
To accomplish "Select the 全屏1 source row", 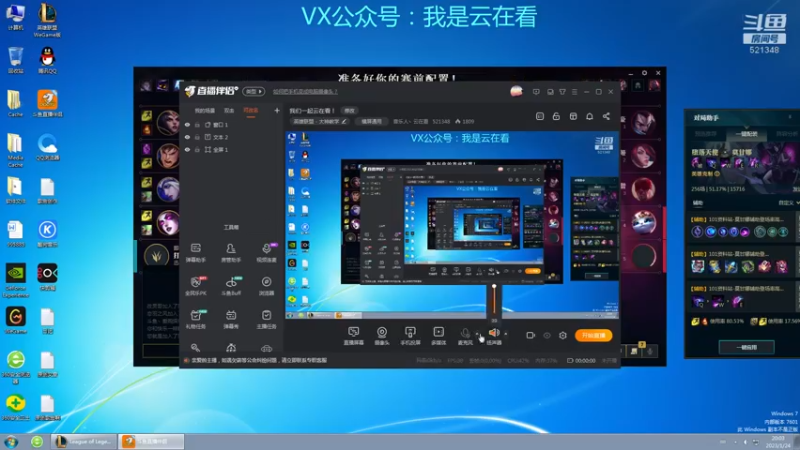I will tap(232, 149).
